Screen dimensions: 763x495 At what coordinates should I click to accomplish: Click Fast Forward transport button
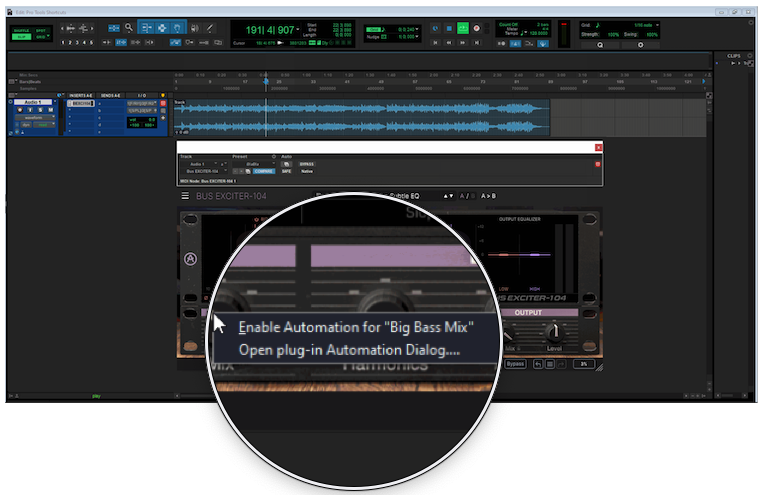point(463,43)
